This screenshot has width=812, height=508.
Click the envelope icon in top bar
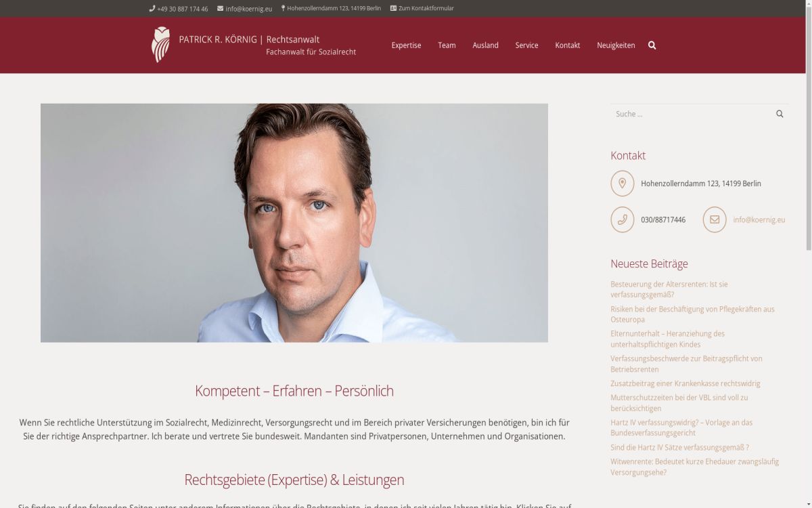[x=221, y=9]
